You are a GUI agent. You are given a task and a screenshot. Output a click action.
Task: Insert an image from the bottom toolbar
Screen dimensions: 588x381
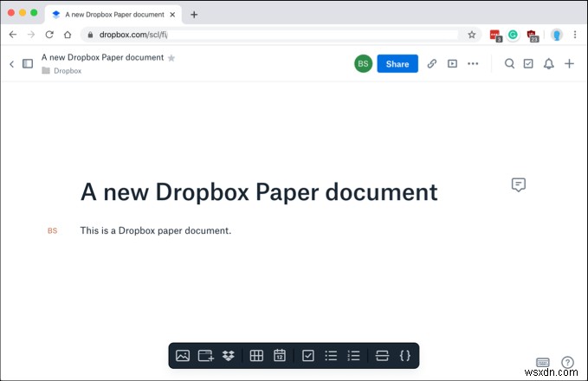point(183,355)
